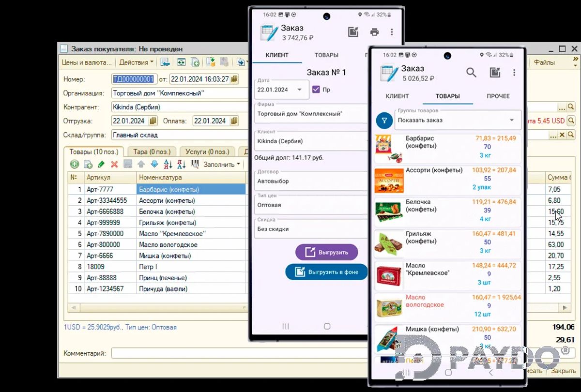Click the Номер input field
The image size is (581, 392).
tap(133, 79)
